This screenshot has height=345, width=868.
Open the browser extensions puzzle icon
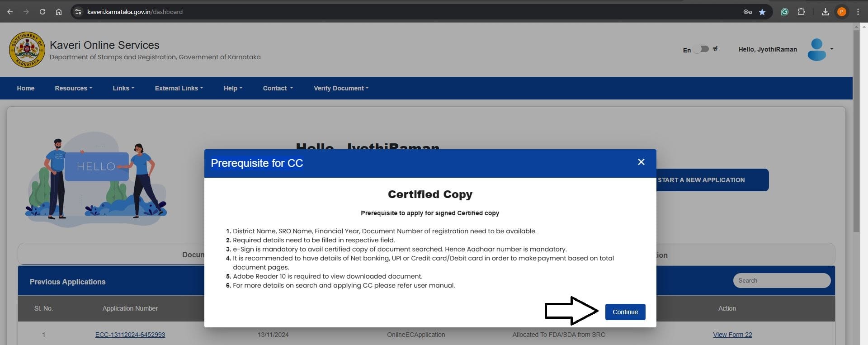pos(801,12)
